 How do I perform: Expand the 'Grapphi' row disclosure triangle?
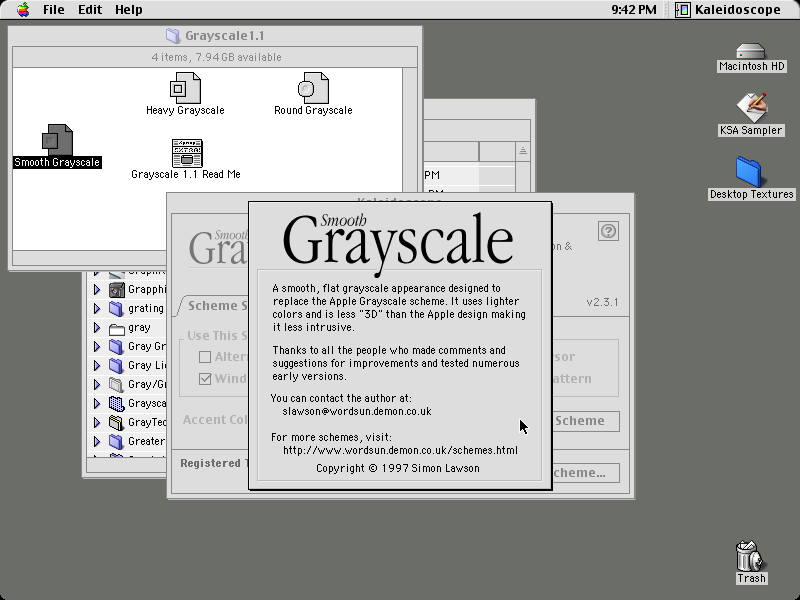[97, 290]
